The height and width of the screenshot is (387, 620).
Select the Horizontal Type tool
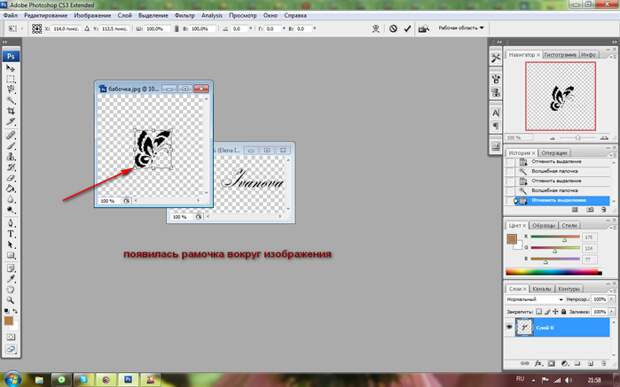11,234
